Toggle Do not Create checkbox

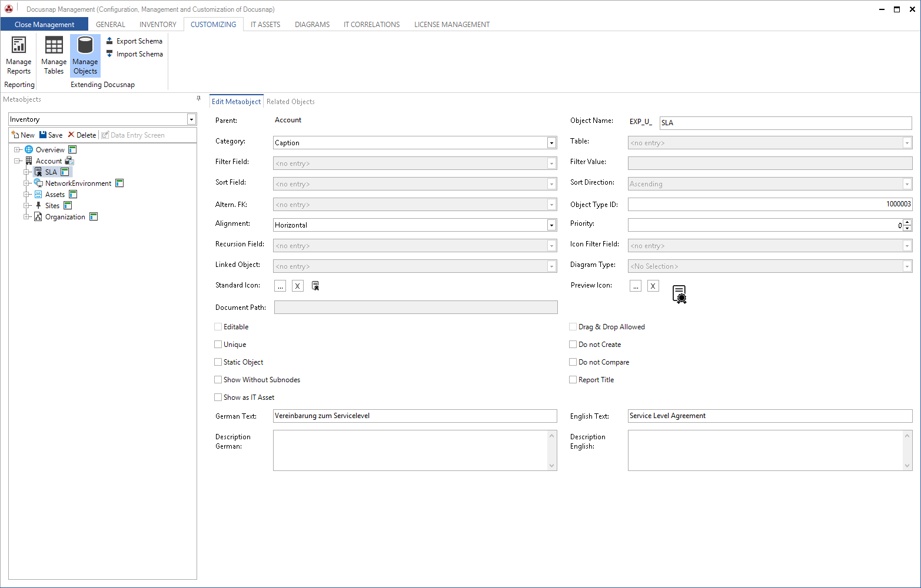pos(573,345)
